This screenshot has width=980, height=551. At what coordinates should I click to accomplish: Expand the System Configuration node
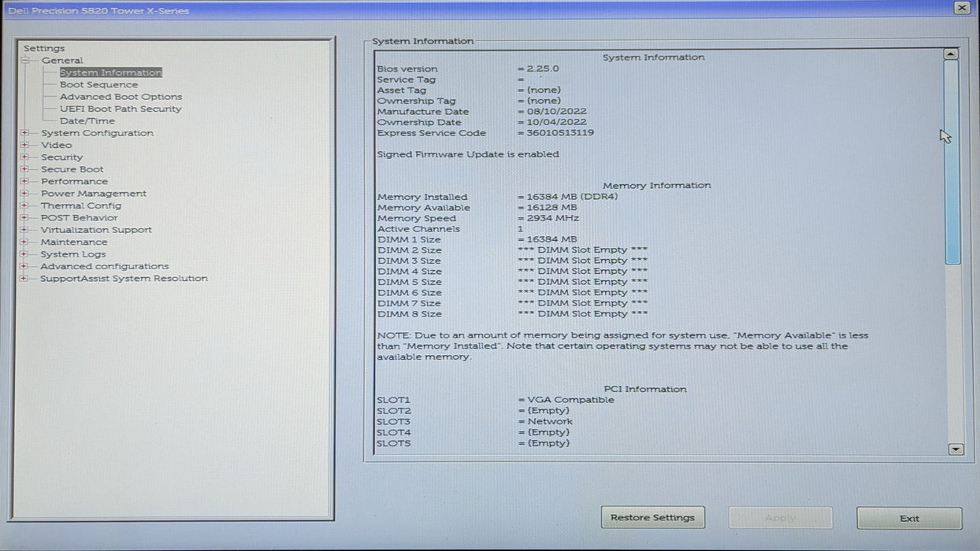pyautogui.click(x=24, y=133)
